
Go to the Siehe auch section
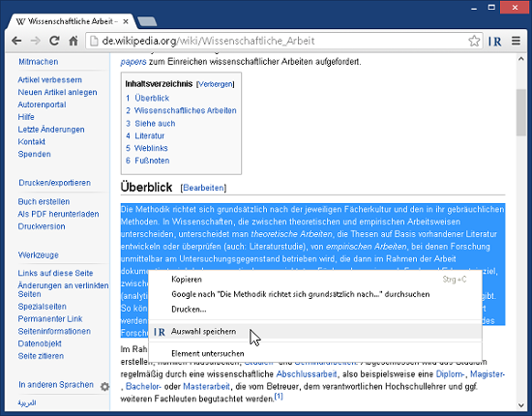151,124
